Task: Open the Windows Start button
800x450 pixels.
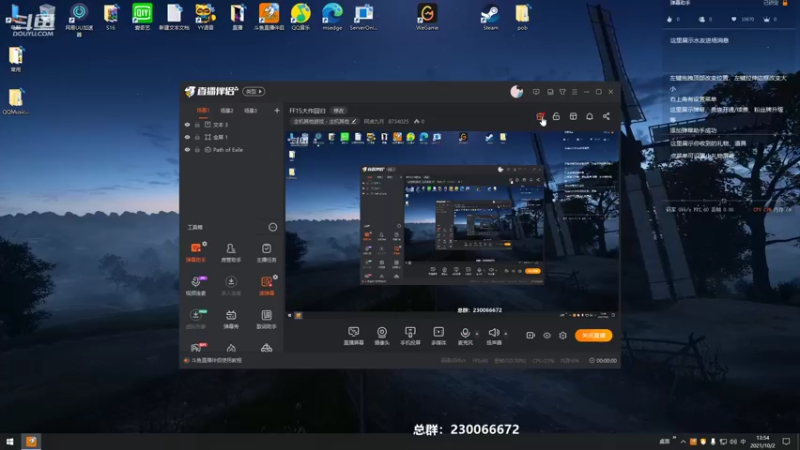Action: [10, 441]
